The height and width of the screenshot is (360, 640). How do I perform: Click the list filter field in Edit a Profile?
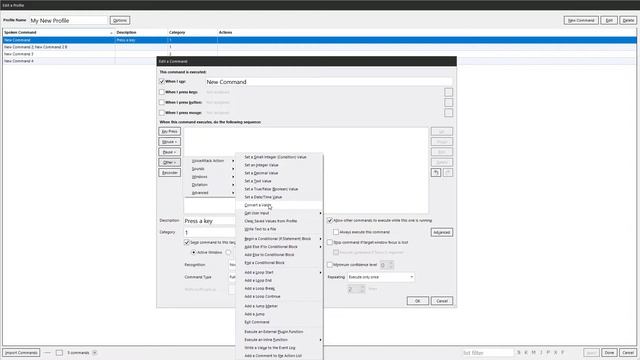(x=488, y=353)
